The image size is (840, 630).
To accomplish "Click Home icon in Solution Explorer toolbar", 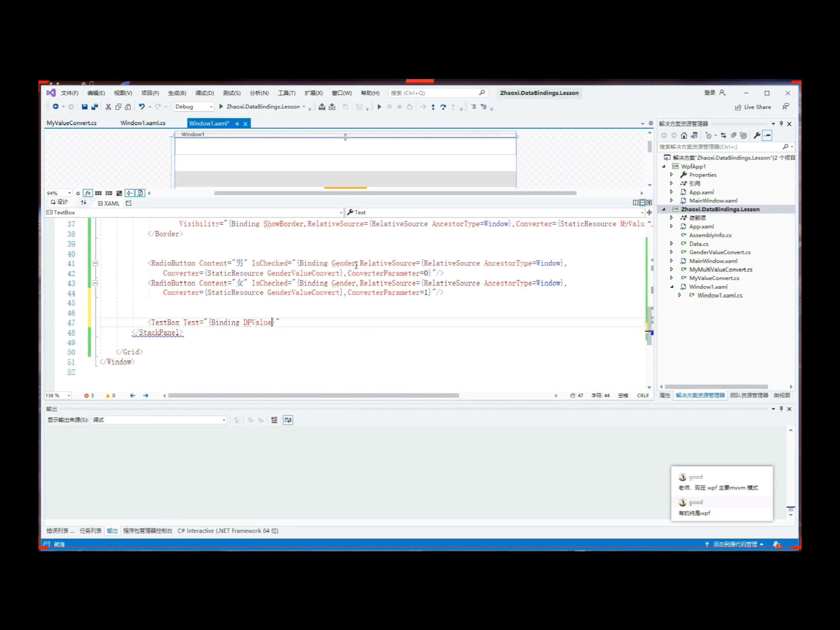I will (684, 135).
